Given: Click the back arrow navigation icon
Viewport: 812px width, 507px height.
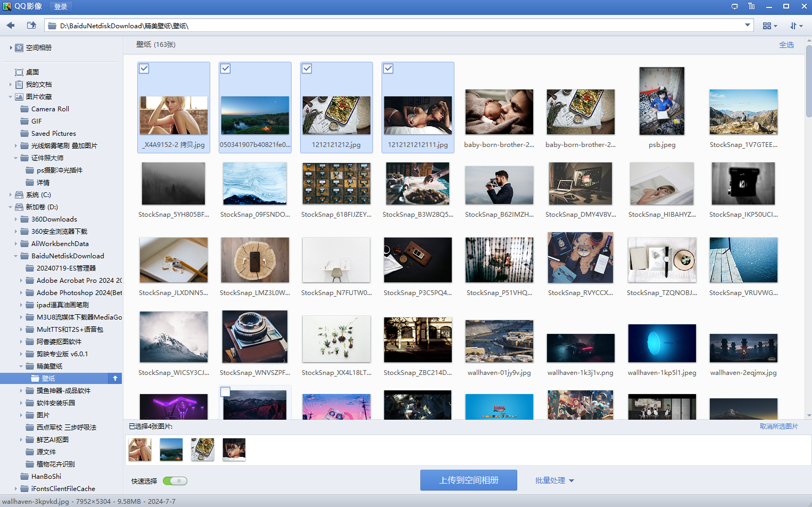Looking at the screenshot, I should (x=11, y=26).
